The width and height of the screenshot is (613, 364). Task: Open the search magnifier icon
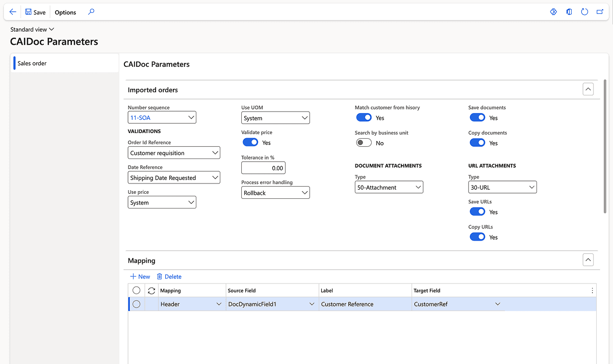tap(91, 12)
